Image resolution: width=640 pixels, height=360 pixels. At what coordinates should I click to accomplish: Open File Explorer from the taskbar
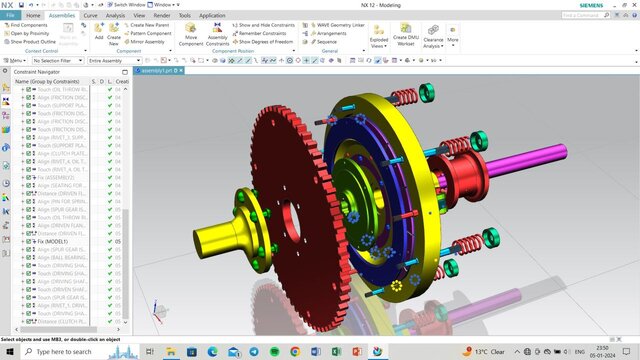171,351
